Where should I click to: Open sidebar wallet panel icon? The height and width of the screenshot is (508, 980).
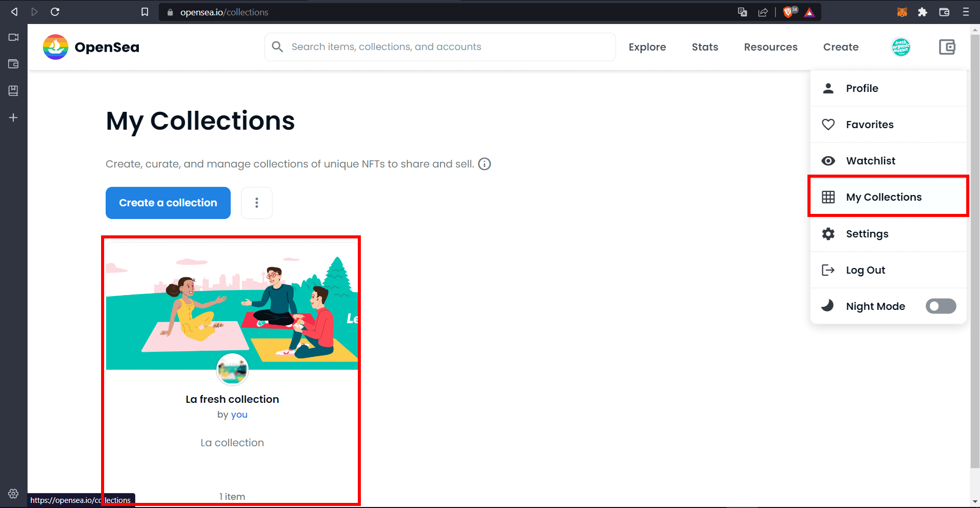pyautogui.click(x=13, y=64)
